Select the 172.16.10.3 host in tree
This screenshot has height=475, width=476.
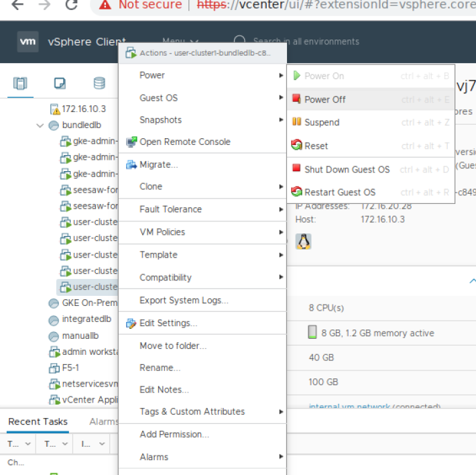83,109
